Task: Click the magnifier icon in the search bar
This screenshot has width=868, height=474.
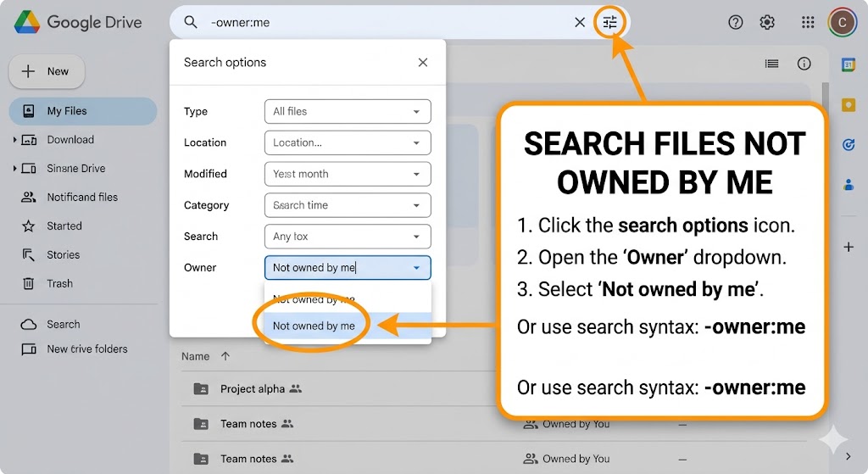Action: [191, 22]
